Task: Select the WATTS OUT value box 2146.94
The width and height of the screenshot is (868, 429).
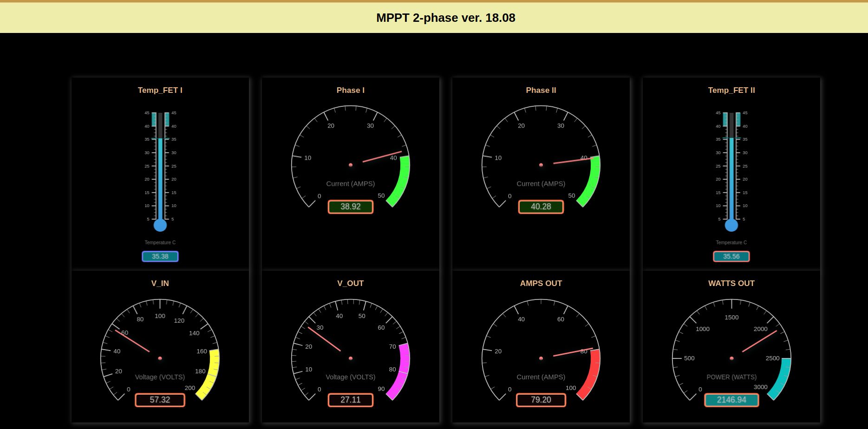Action: [x=731, y=400]
